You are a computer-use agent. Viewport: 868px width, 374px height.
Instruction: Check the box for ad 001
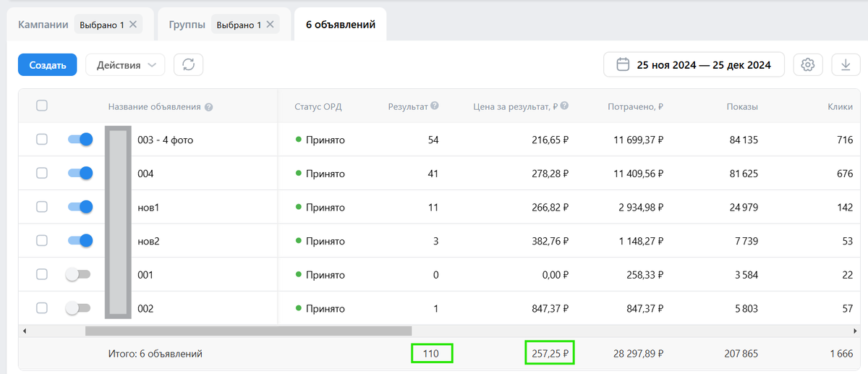point(42,274)
